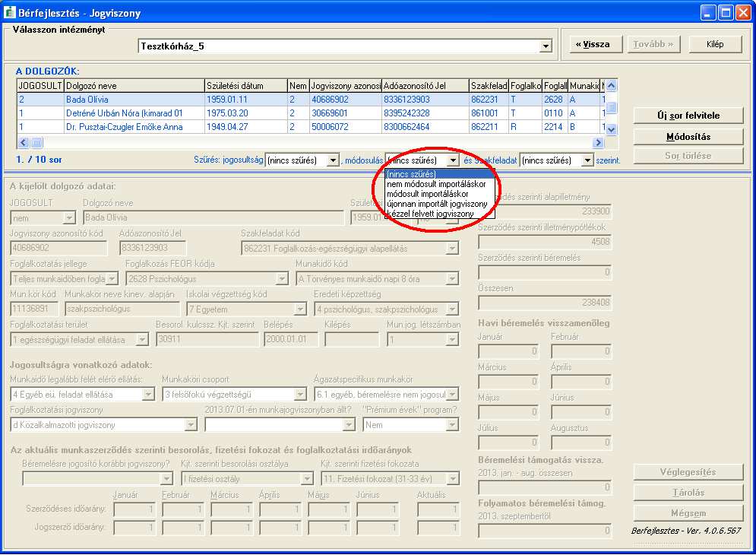The height and width of the screenshot is (555, 756).
Task: Click the Módosítás button
Action: pyautogui.click(x=688, y=137)
